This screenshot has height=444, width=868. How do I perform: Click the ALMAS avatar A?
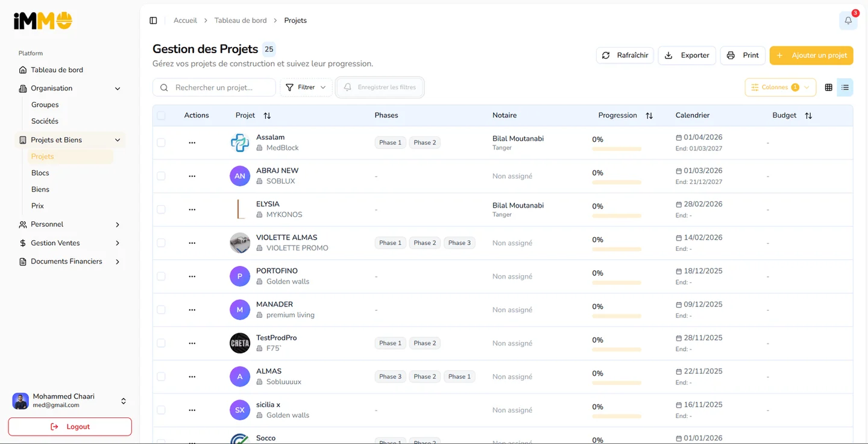point(240,376)
